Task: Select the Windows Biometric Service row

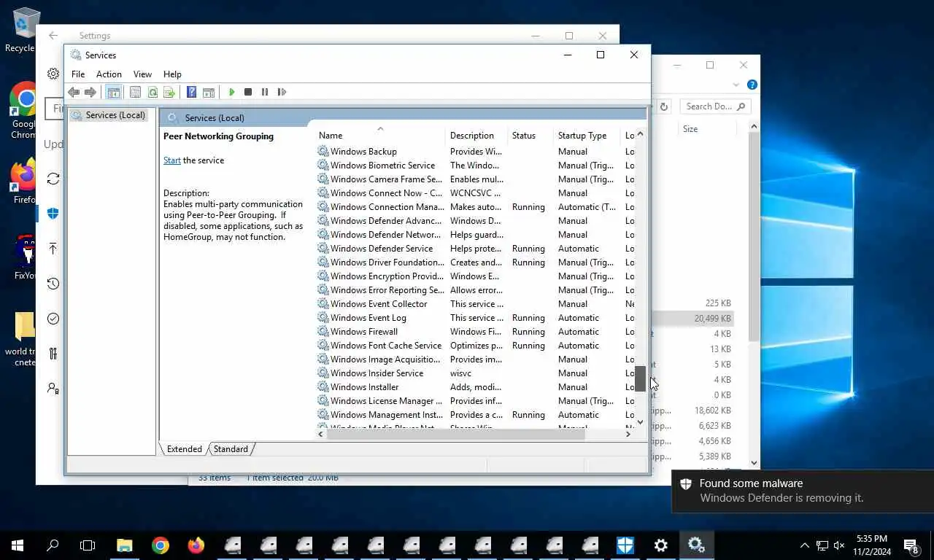Action: (476, 166)
